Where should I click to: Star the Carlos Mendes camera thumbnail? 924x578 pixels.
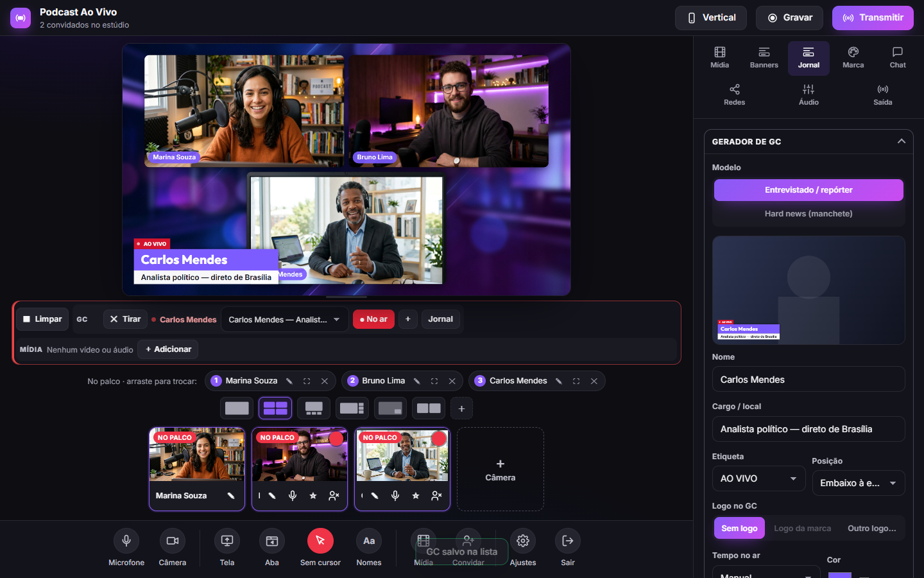416,496
